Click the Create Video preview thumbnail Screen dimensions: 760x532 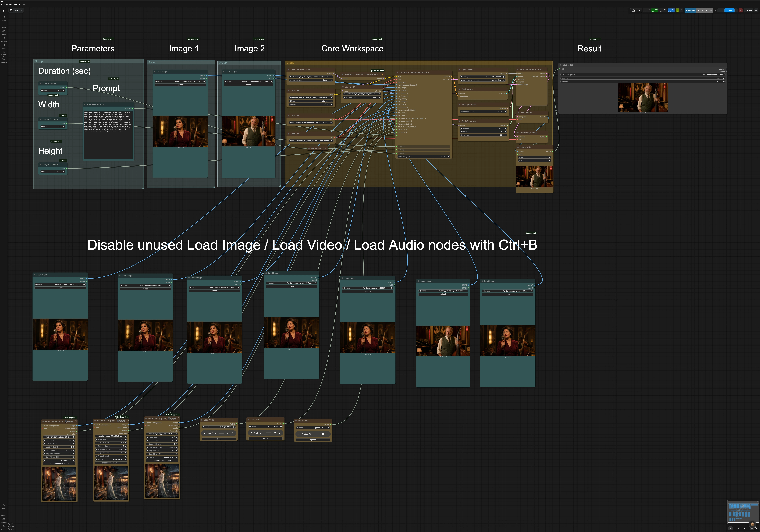point(534,177)
